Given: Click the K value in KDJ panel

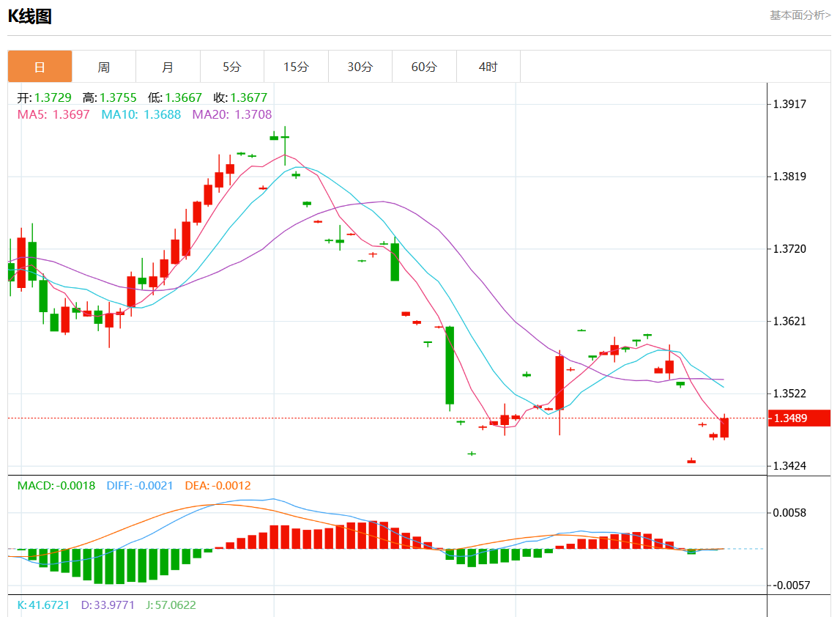Looking at the screenshot, I should tap(44, 605).
